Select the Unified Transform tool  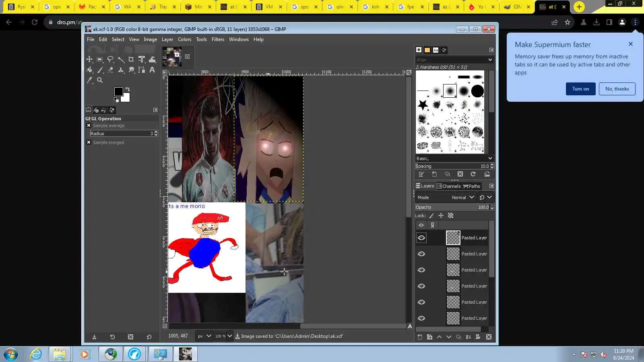[x=142, y=60]
